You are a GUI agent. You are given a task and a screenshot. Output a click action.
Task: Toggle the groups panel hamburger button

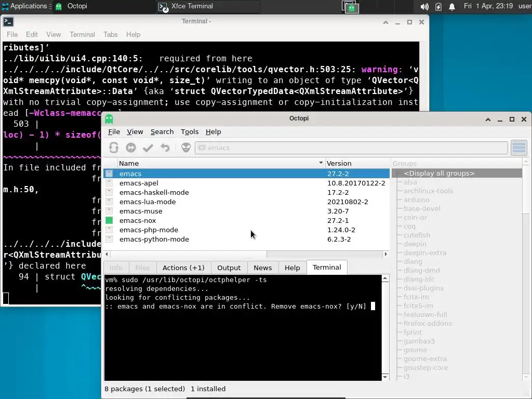click(x=519, y=148)
